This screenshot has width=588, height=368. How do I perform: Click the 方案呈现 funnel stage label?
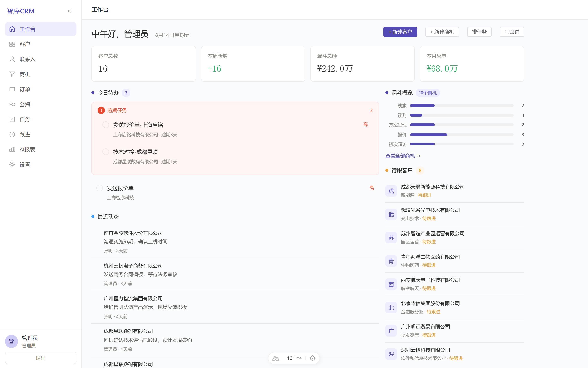coord(398,125)
